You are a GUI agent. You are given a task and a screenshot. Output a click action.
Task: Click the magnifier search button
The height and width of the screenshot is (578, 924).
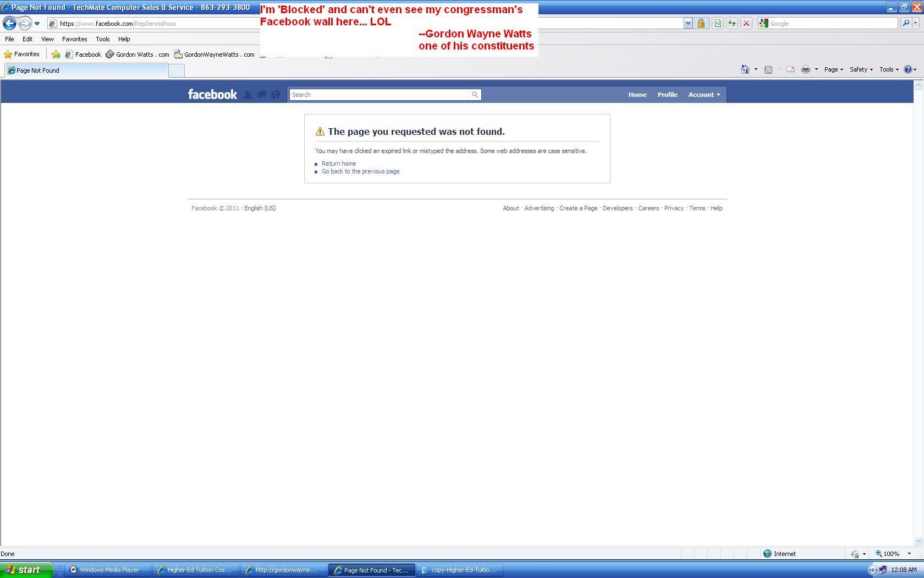click(905, 23)
